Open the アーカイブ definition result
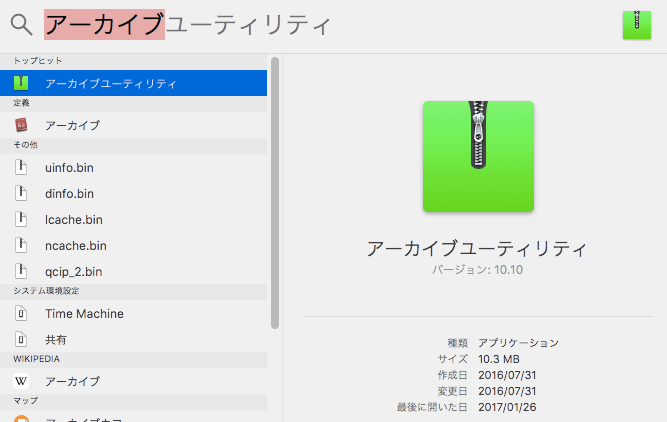Image resolution: width=667 pixels, height=422 pixels. tap(134, 125)
